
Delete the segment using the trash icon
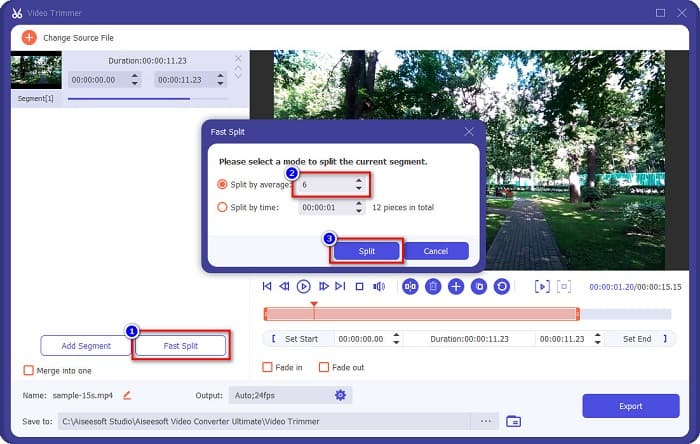(433, 286)
